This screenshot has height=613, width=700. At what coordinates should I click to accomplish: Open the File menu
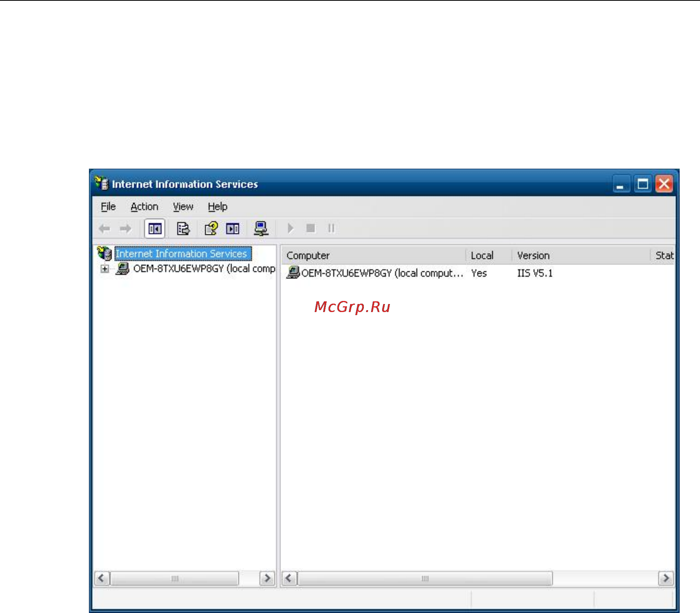(108, 207)
